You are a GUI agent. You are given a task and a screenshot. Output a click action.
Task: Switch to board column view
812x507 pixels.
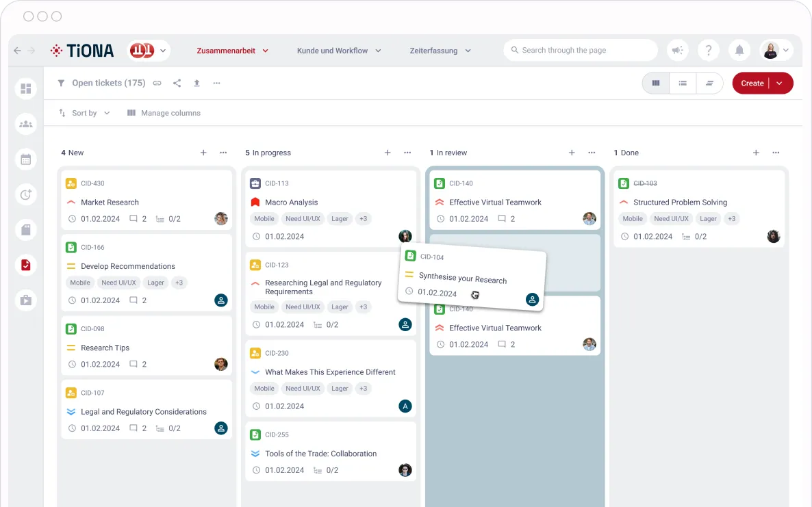656,83
